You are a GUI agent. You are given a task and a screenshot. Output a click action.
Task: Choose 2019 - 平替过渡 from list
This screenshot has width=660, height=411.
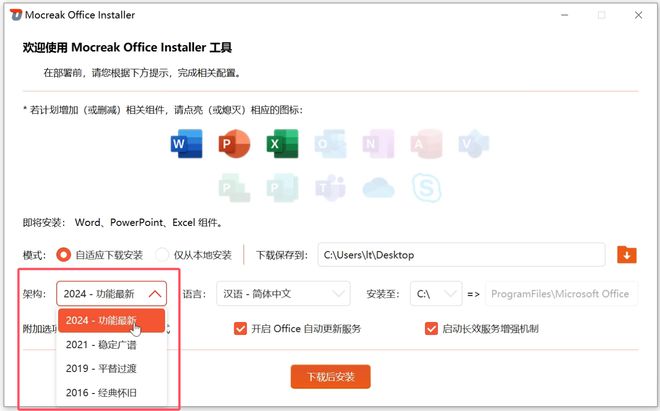pos(112,368)
